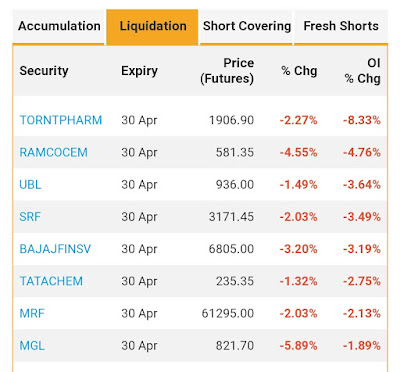Click the OI % Chg column header
The image size is (400, 372).
point(362,71)
